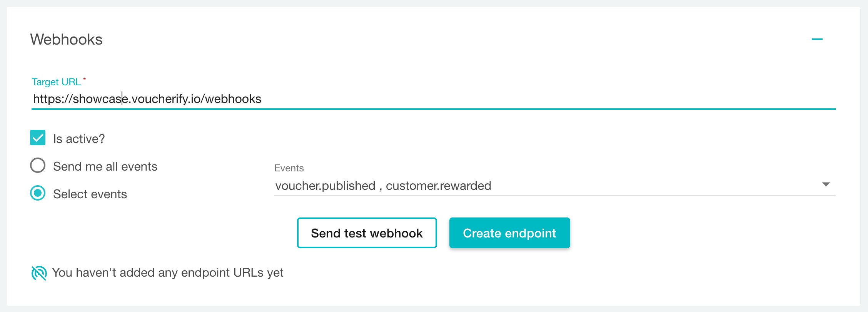Click the Target URL label
This screenshot has width=868, height=312.
[57, 81]
